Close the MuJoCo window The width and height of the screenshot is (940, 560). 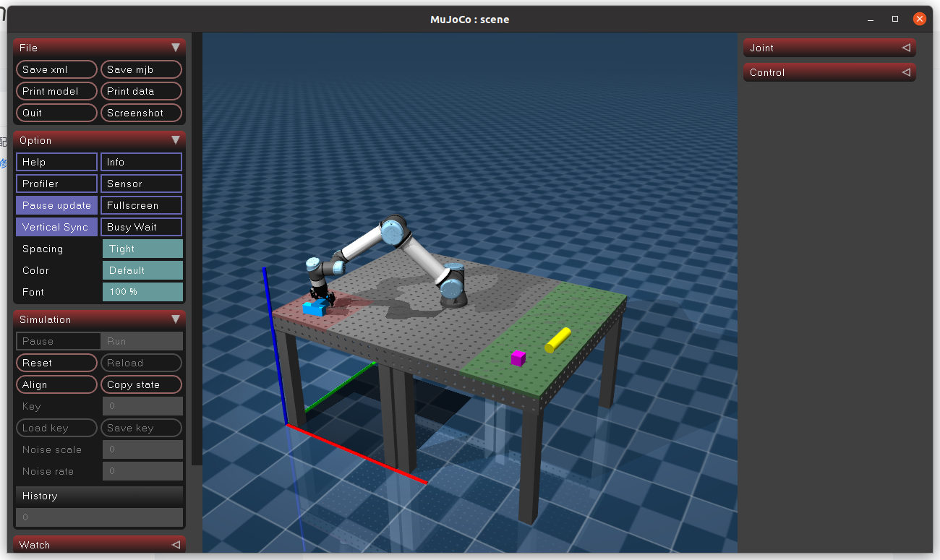(920, 19)
